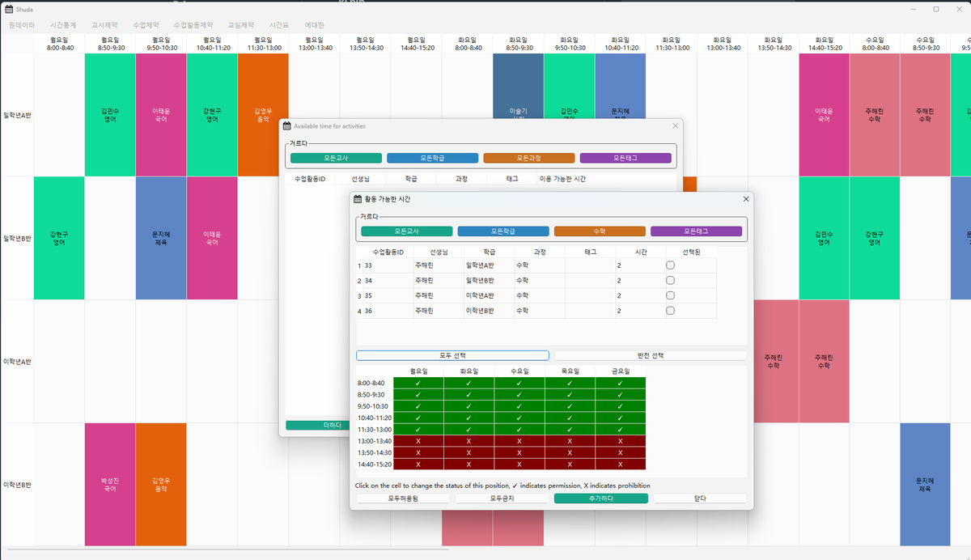This screenshot has height=560, width=971.
Task: Select the 일학년B반 class cell in row 2
Action: [489, 281]
